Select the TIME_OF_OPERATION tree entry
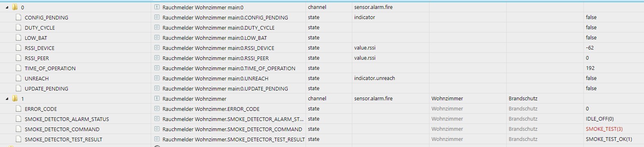 click(x=50, y=68)
